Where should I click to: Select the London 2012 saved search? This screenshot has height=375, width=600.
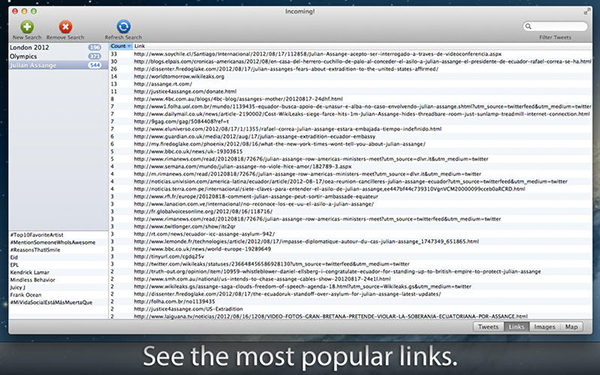[58, 47]
